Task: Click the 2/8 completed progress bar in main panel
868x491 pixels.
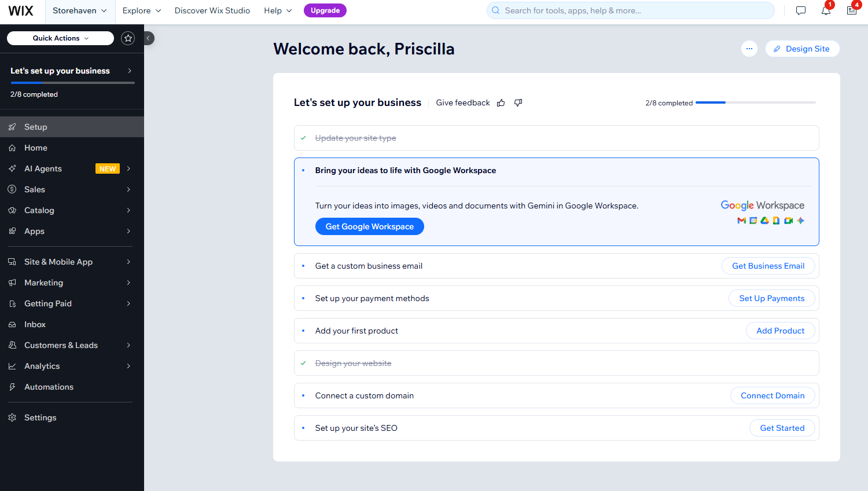Action: 756,102
